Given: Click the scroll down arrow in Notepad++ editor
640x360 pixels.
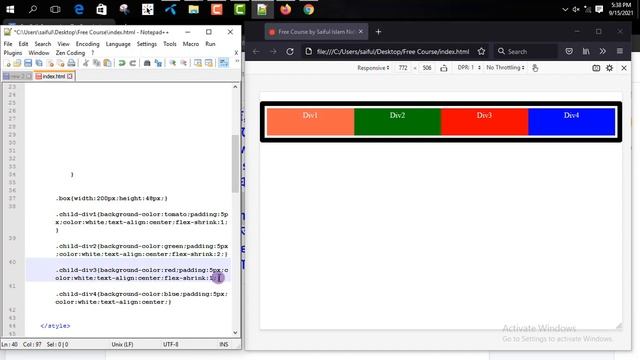Looking at the screenshot, I should click(235, 333).
